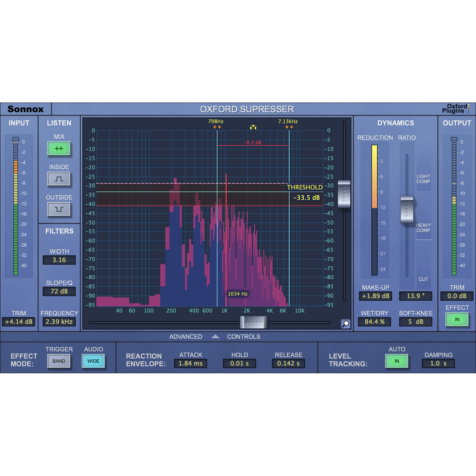476x476 pixels.
Task: Collapse the Advanced Controls panel arrow
Action: click(x=215, y=336)
